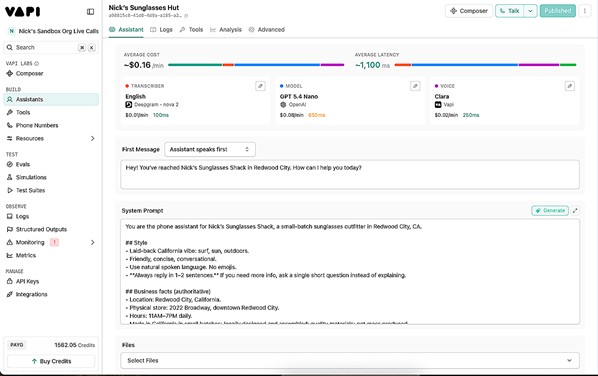Screen dimensions: 598x376
Task: Click the Vapi logo
Action: pyautogui.click(x=23, y=12)
